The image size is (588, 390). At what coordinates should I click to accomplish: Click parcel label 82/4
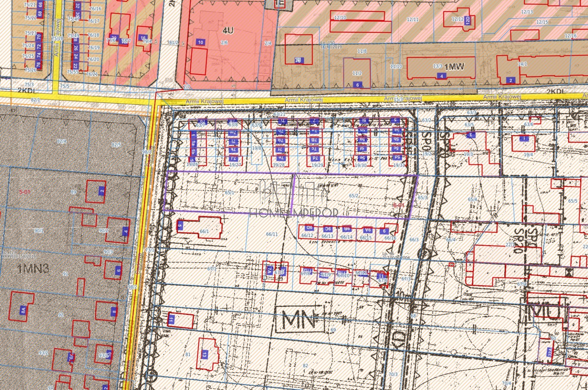point(62,141)
